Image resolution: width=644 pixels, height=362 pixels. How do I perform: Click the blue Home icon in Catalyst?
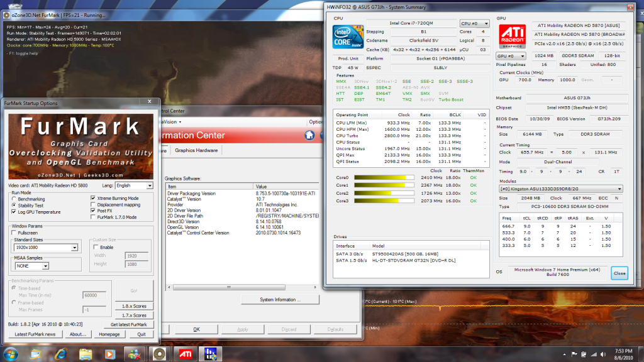click(309, 135)
